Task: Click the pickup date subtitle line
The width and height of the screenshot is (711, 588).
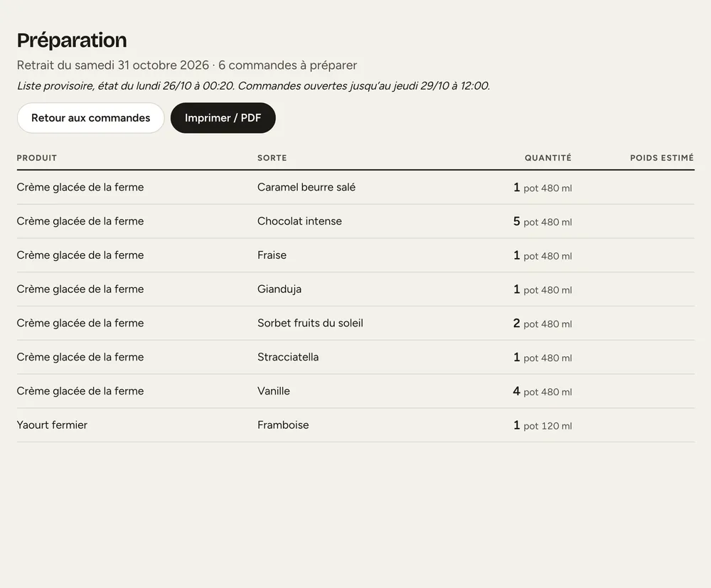Action: [x=187, y=65]
